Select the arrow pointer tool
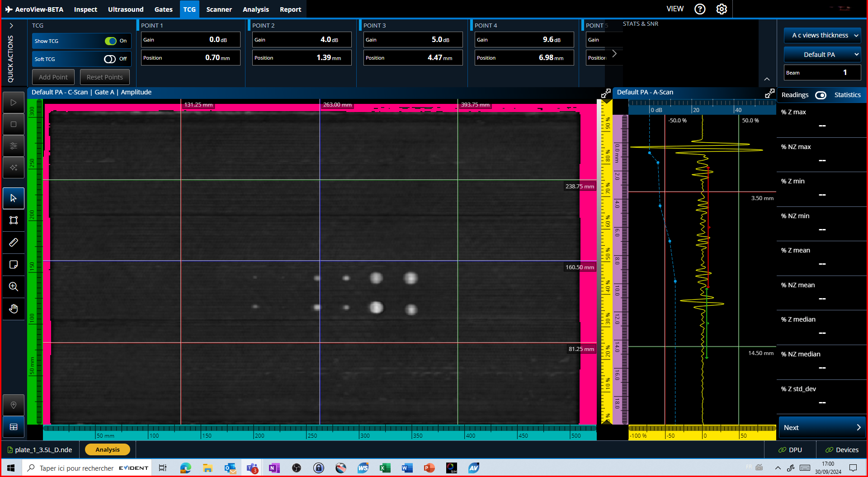Screen dimensions: 868x477 click(x=14, y=198)
